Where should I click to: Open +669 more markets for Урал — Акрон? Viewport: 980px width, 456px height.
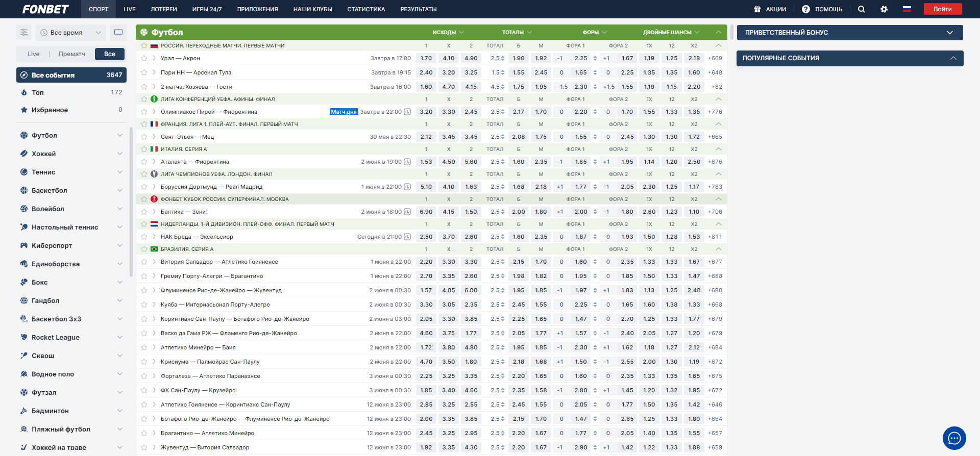point(715,58)
